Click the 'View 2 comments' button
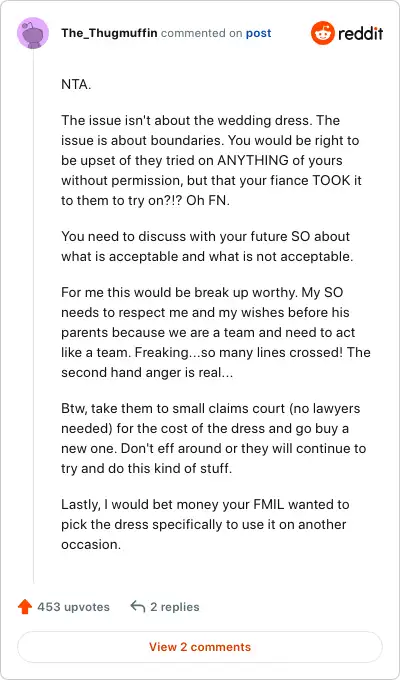This screenshot has height=680, width=400. [x=200, y=647]
